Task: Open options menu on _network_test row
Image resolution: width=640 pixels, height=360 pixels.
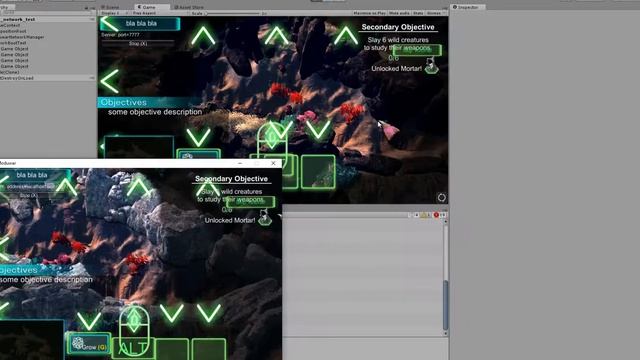Action: (x=92, y=19)
